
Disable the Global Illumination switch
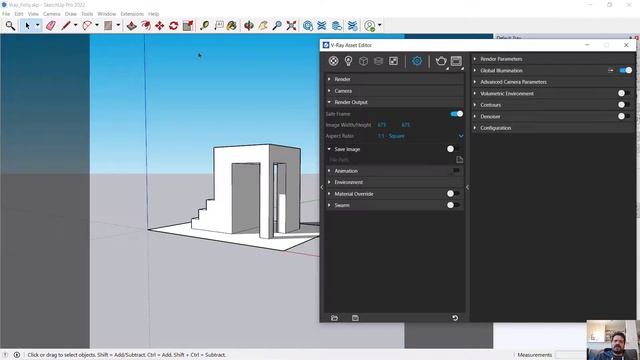tap(626, 70)
